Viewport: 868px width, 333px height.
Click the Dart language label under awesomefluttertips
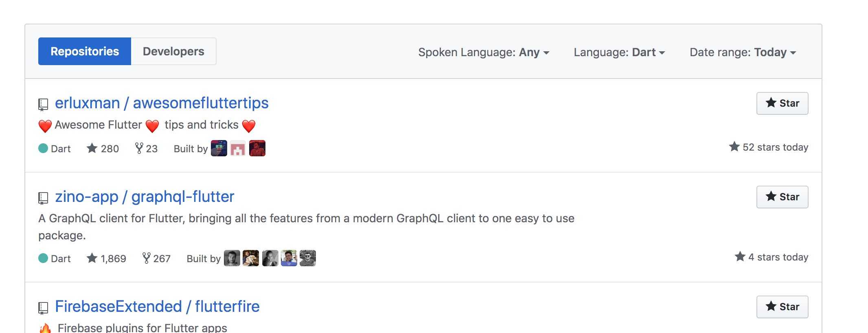(x=61, y=149)
